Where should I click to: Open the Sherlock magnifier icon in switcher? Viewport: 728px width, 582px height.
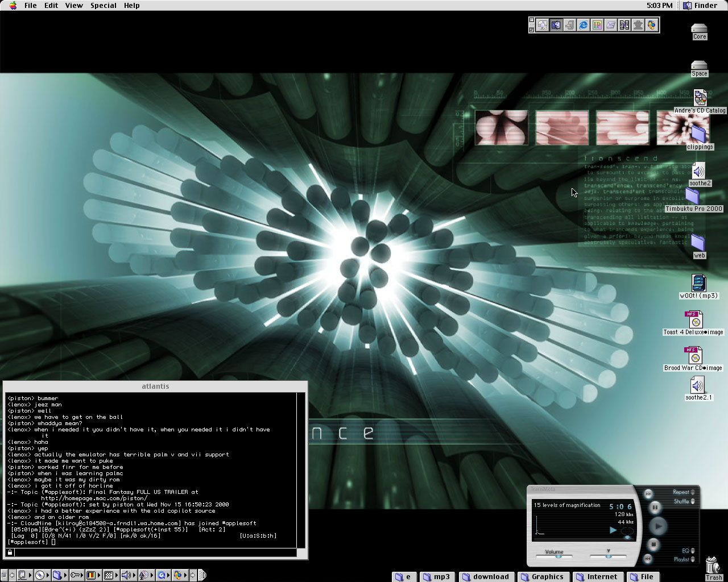[542, 25]
